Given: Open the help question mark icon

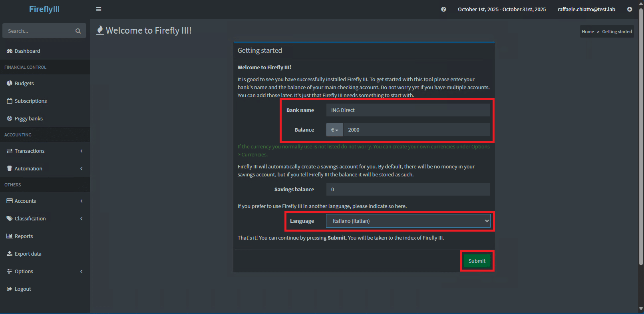Looking at the screenshot, I should click(x=443, y=9).
